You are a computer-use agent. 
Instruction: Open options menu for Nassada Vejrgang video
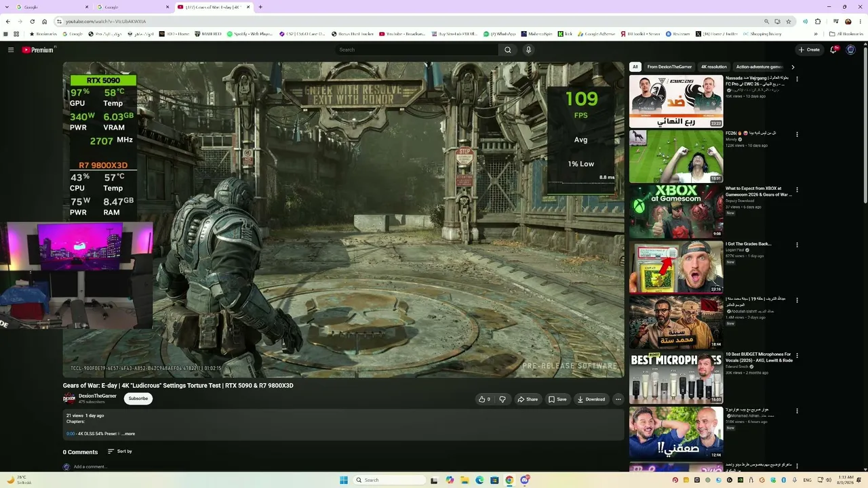(797, 79)
